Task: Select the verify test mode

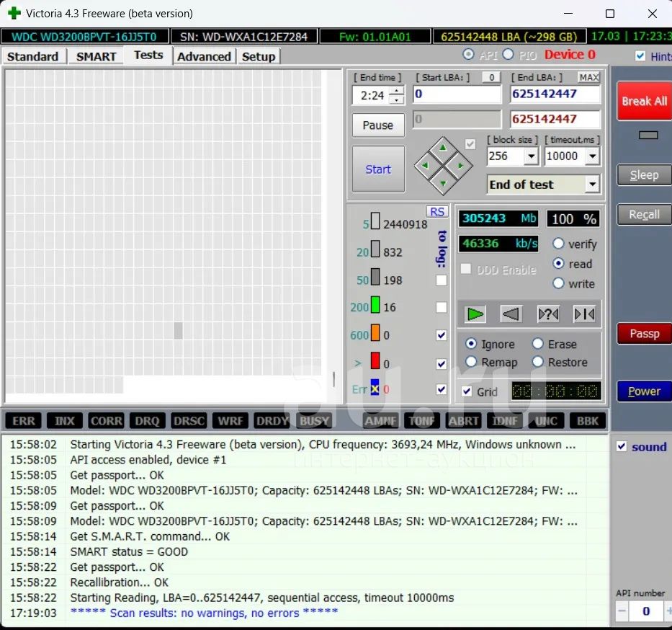Action: click(558, 244)
